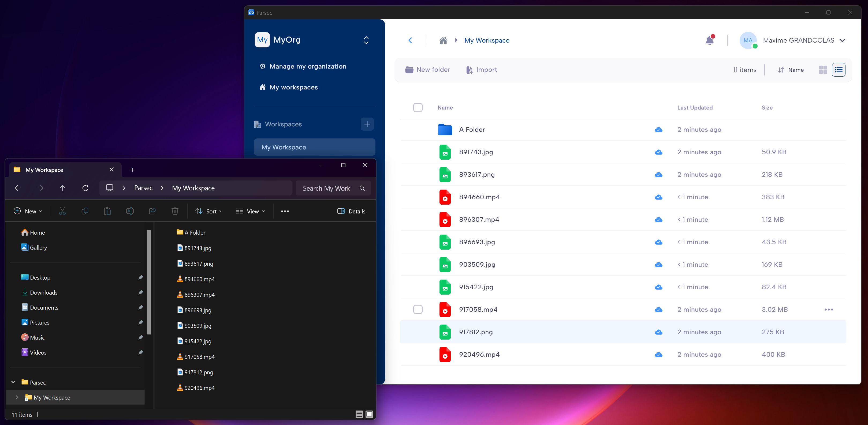
Task: Open Gallery in File Explorer sidebar
Action: 34,247
